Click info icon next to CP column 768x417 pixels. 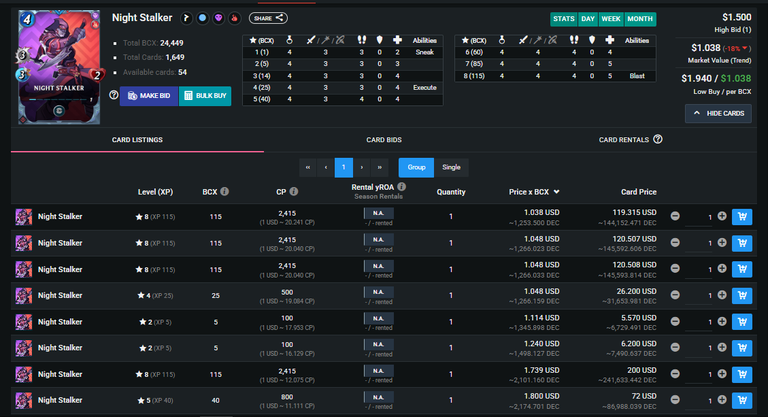click(293, 192)
